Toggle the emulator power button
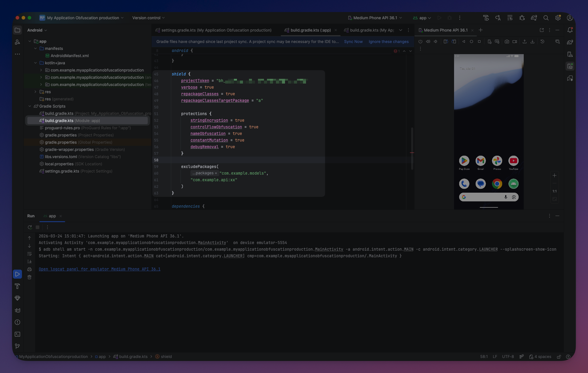Viewport: 588px width, 373px height. click(420, 41)
